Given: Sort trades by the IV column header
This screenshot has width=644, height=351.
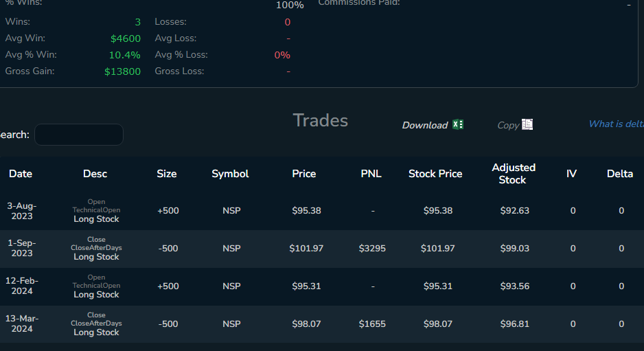Looking at the screenshot, I should [571, 174].
